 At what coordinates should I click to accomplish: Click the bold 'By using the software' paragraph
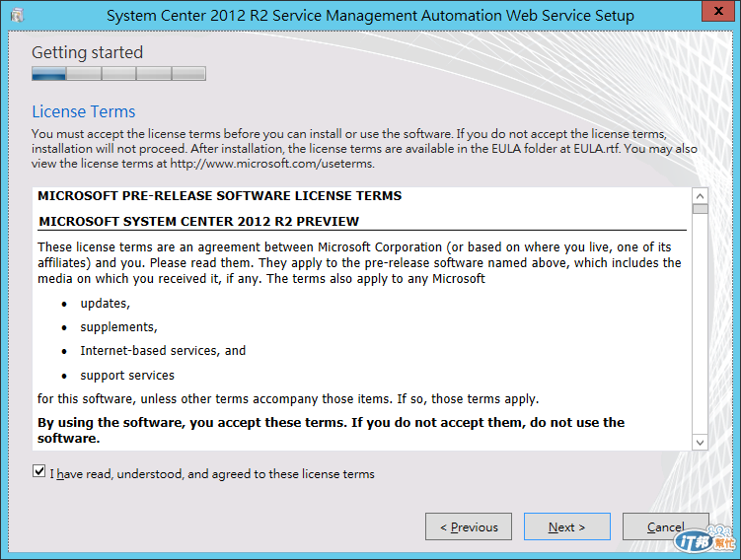(x=331, y=430)
